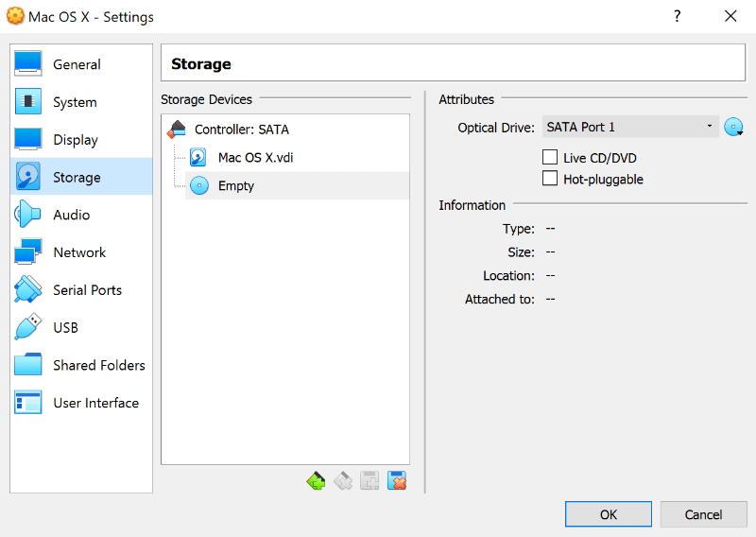Click the SATA controller chip icon
The width and height of the screenshot is (756, 537).
pos(177,130)
